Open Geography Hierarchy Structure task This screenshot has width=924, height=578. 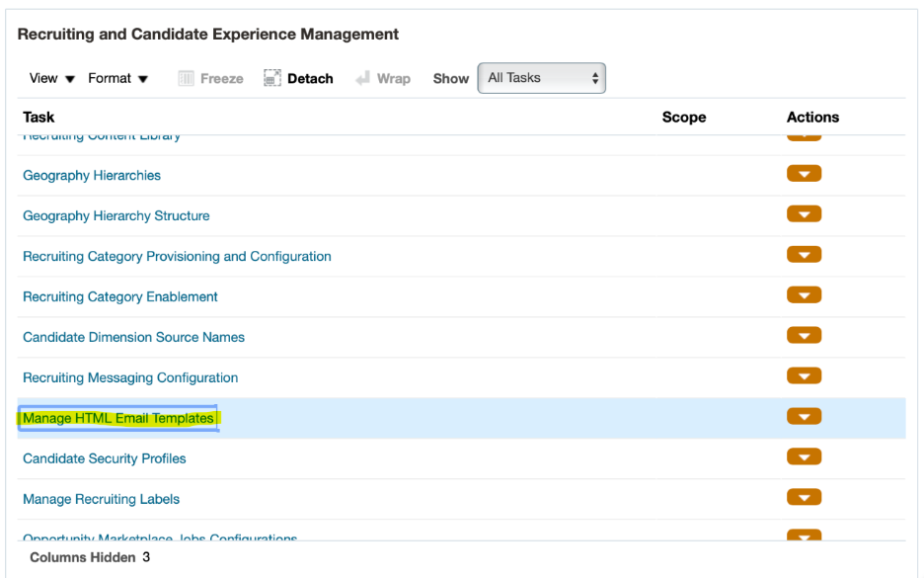116,215
